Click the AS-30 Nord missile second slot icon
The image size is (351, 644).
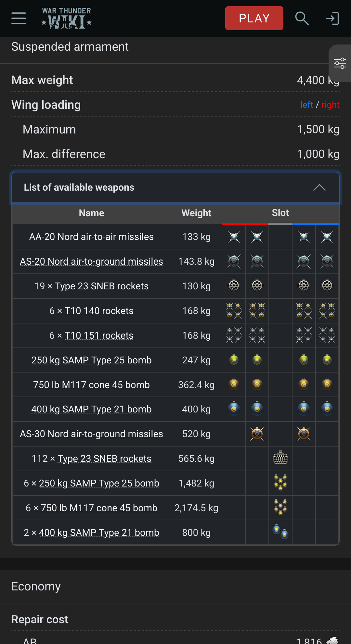pyautogui.click(x=304, y=434)
